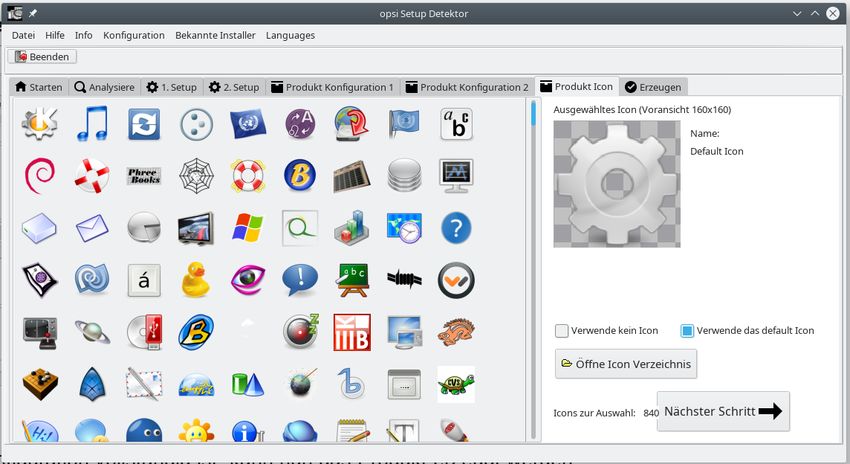Select the ringed planet icon
The height and width of the screenshot is (464, 850).
(92, 331)
